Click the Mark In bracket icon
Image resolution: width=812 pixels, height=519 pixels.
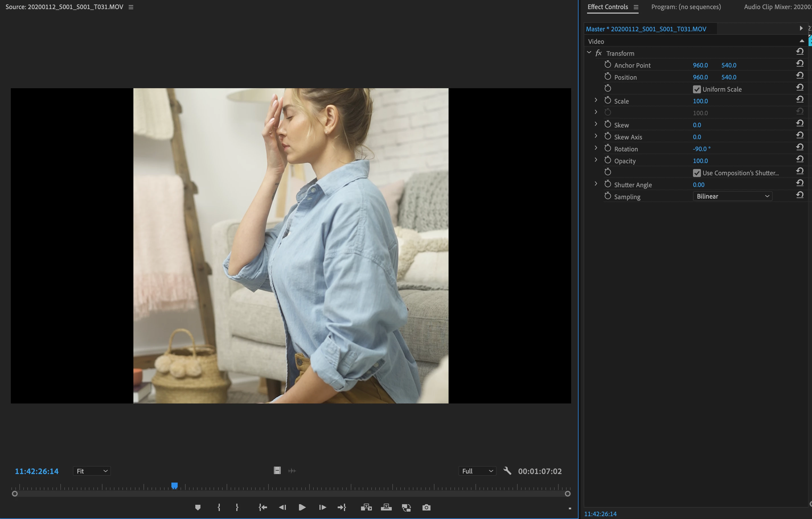coord(219,507)
